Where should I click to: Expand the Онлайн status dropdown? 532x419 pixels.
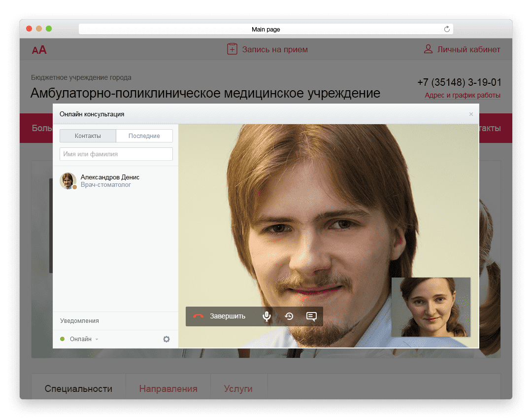(83, 339)
